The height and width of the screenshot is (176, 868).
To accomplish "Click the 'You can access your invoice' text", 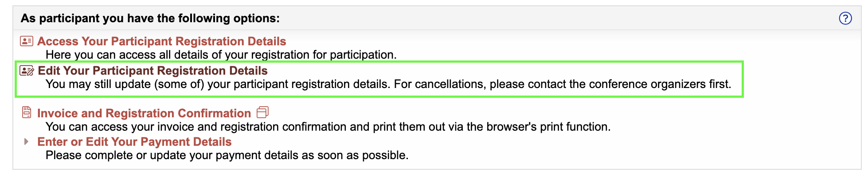I will (328, 127).
